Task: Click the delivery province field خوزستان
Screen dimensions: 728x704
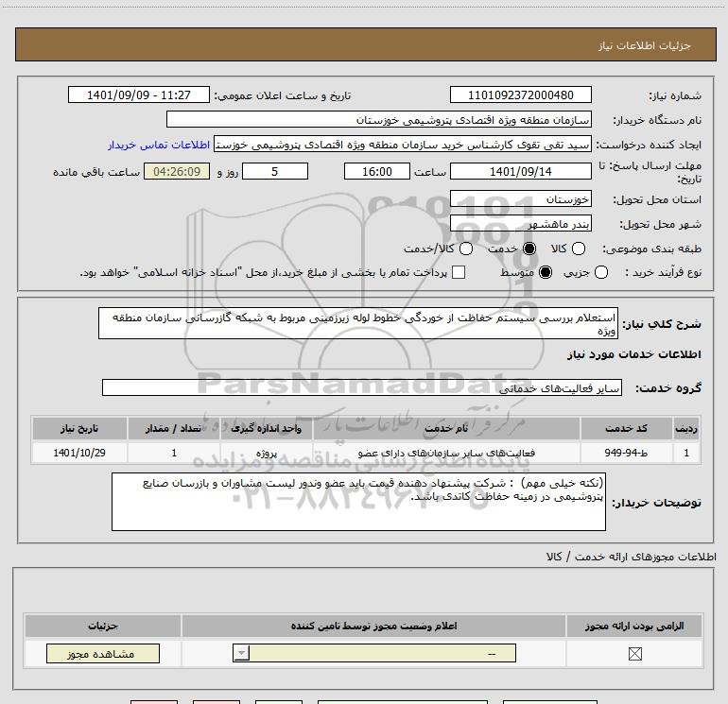Action: [520, 199]
